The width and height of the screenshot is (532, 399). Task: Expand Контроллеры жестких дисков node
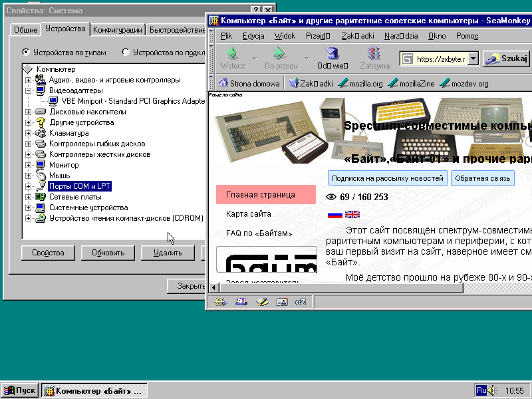tap(28, 154)
